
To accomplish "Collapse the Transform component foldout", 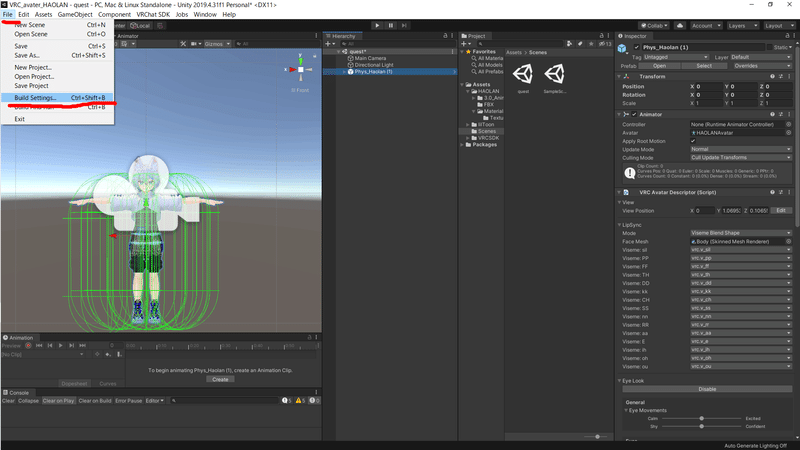I will point(619,77).
